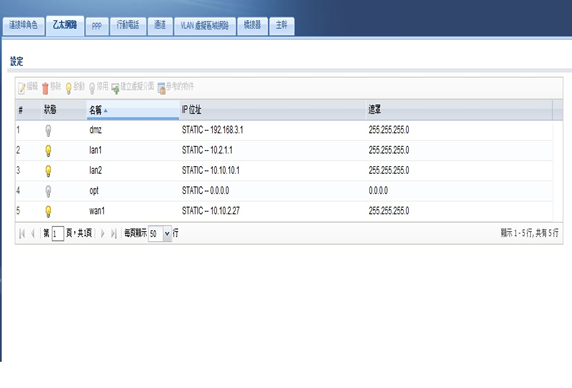This screenshot has height=388, width=572.
Task: Click the 建立虛擬介面 (Create virtual interface) icon
Action: click(x=115, y=89)
